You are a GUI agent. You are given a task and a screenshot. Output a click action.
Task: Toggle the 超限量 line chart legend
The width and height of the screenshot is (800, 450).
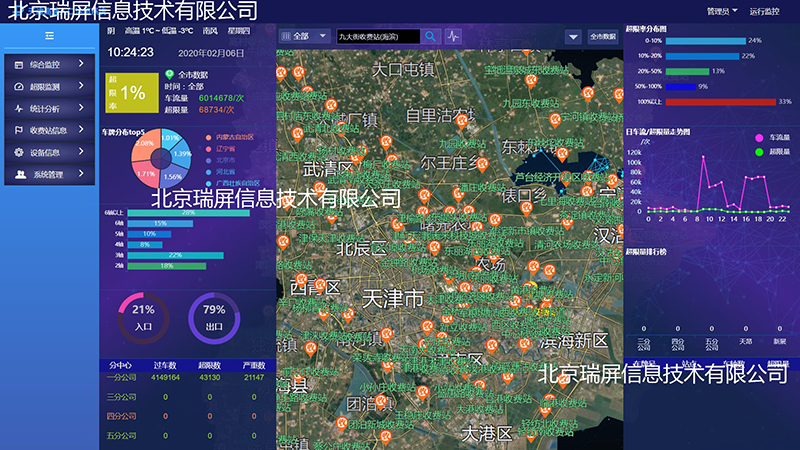(x=772, y=152)
